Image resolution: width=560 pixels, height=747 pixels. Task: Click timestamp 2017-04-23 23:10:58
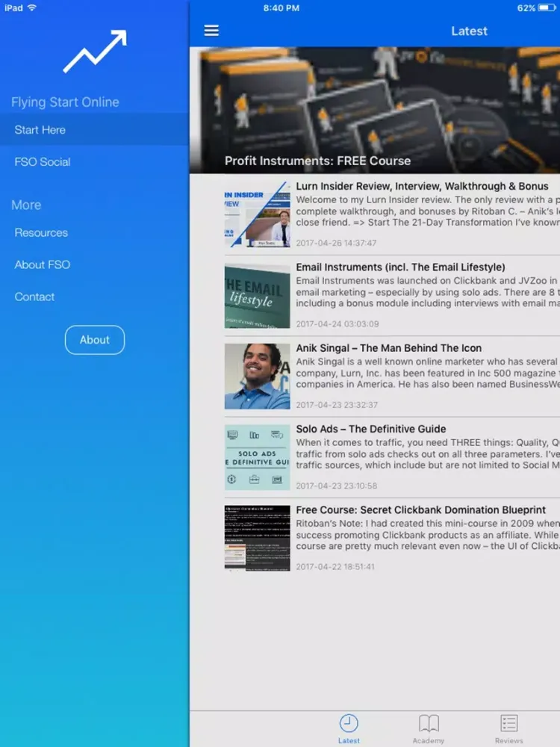[336, 486]
